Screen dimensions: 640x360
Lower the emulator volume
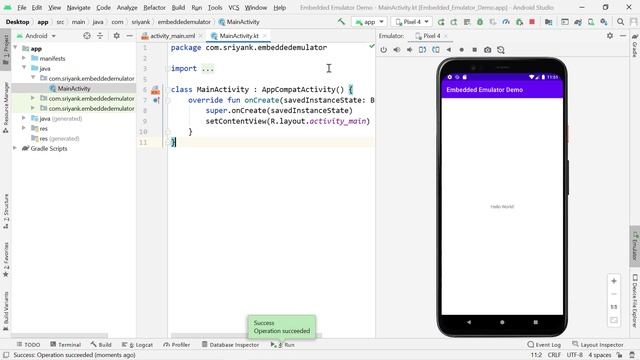[409, 50]
